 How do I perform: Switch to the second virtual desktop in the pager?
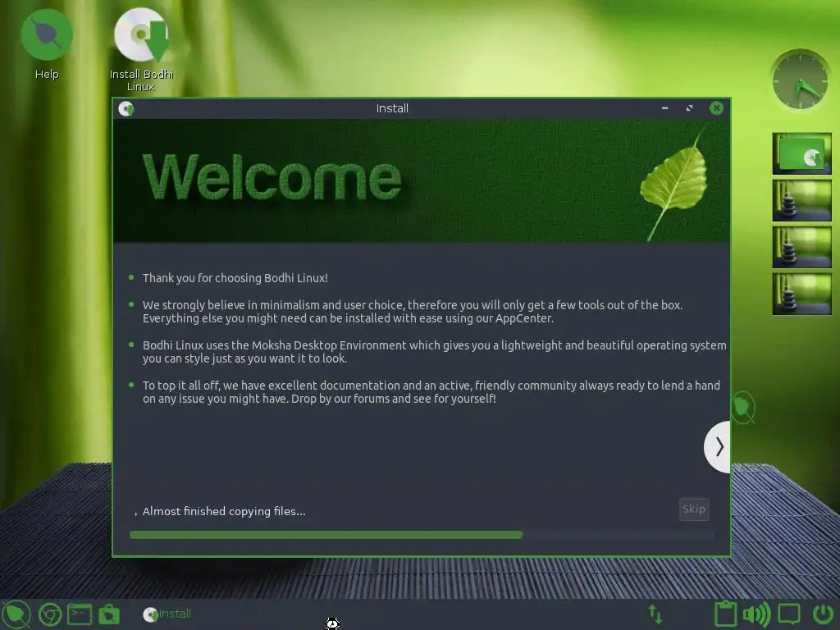(x=802, y=201)
